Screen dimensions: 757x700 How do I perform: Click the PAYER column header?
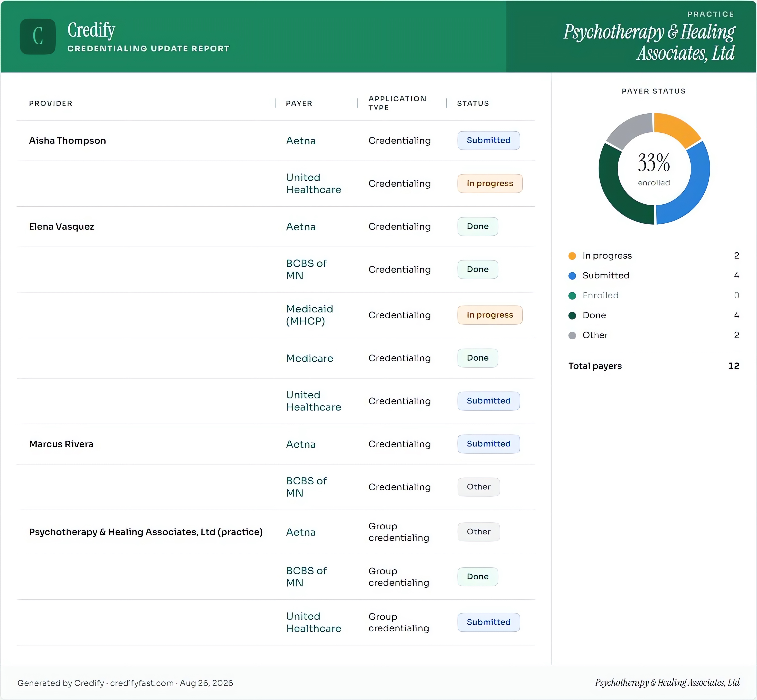tap(299, 103)
